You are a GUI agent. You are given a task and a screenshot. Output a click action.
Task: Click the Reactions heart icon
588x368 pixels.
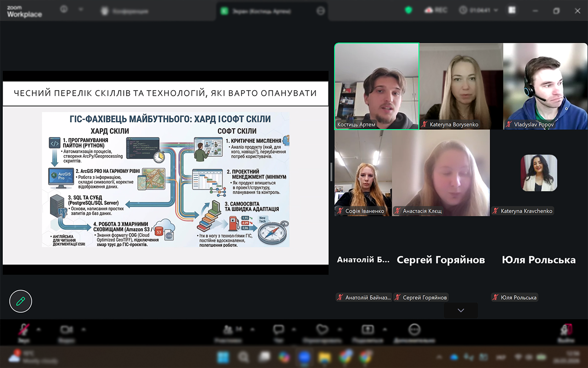pos(322,329)
